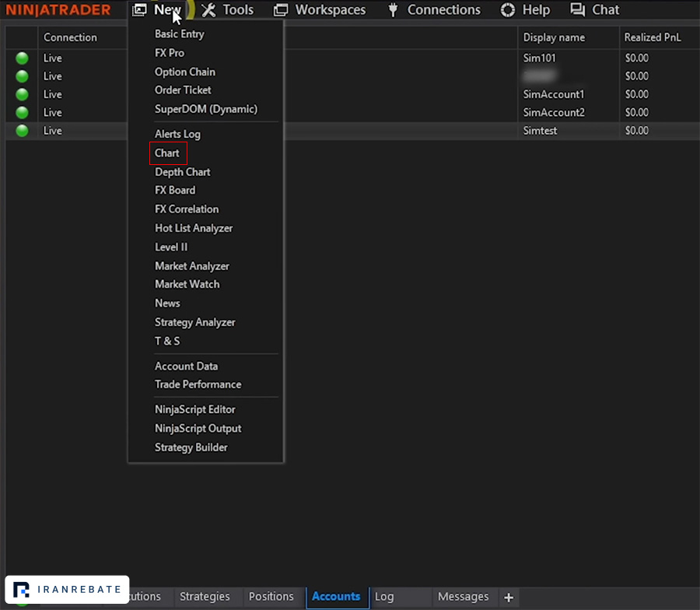Image resolution: width=700 pixels, height=610 pixels.
Task: Click green status dot for Sim101 row
Action: point(22,58)
